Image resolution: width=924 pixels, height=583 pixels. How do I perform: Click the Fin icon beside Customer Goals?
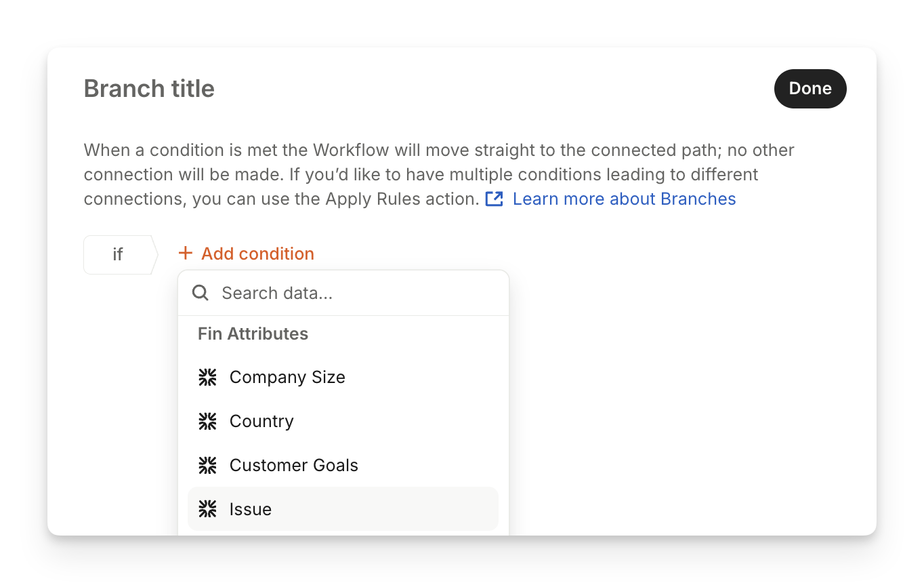click(x=207, y=466)
